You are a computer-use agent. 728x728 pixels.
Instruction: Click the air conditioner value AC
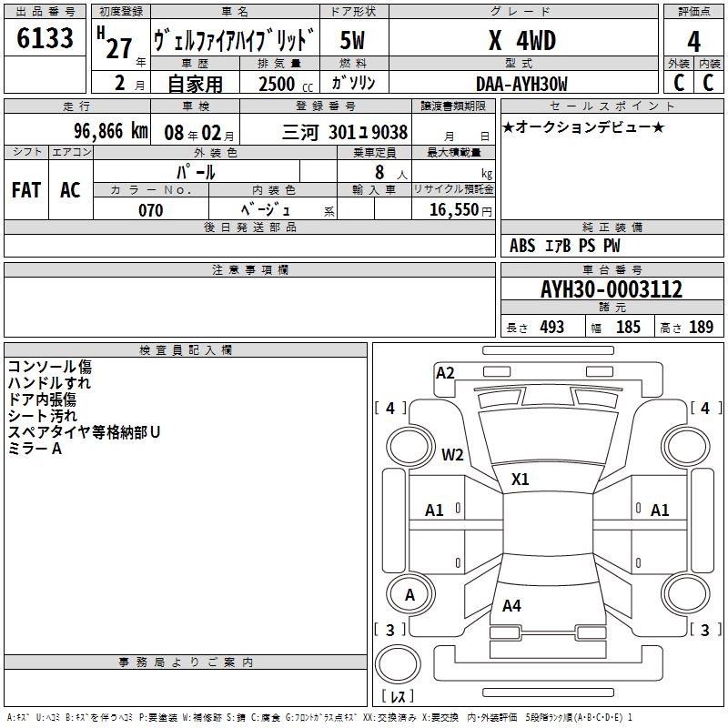(x=71, y=190)
